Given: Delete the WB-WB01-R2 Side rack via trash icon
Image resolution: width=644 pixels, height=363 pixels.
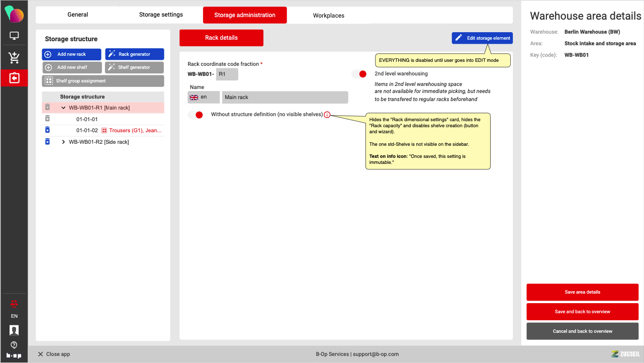Looking at the screenshot, I should pyautogui.click(x=47, y=142).
